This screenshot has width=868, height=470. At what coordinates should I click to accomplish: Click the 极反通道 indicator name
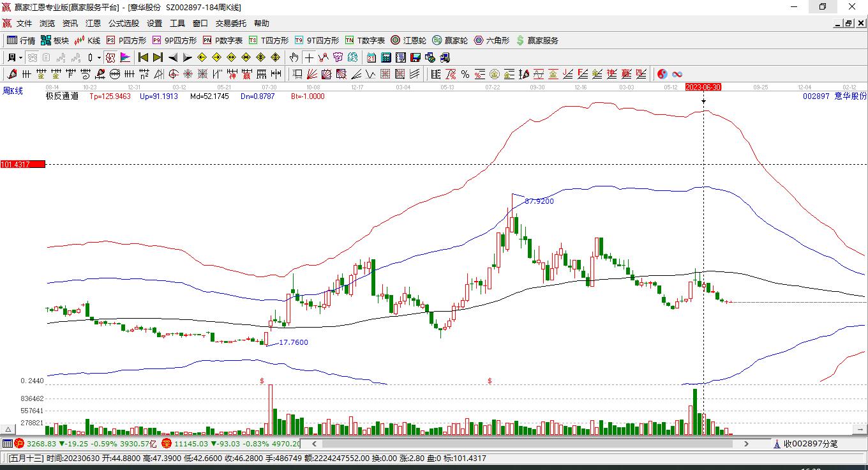click(62, 96)
